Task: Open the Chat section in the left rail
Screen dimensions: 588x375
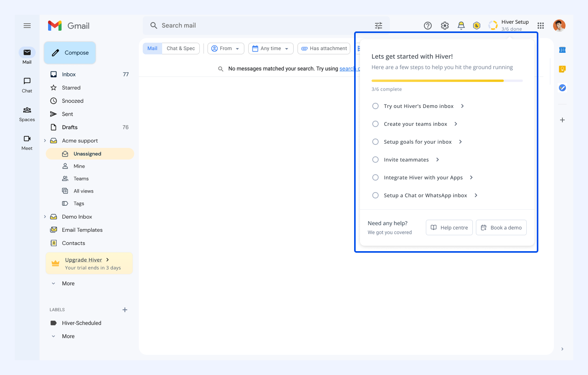Action: tap(27, 85)
